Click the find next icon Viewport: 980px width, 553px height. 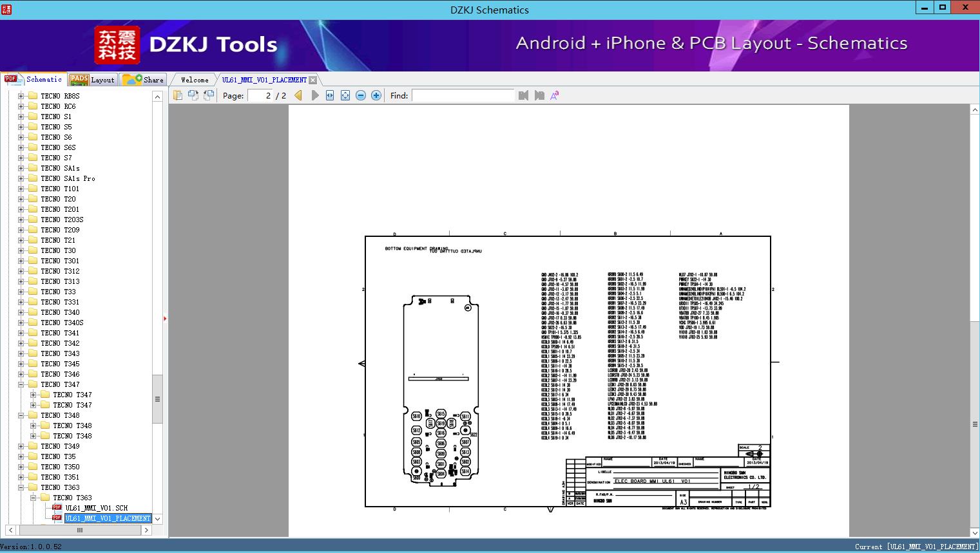539,95
